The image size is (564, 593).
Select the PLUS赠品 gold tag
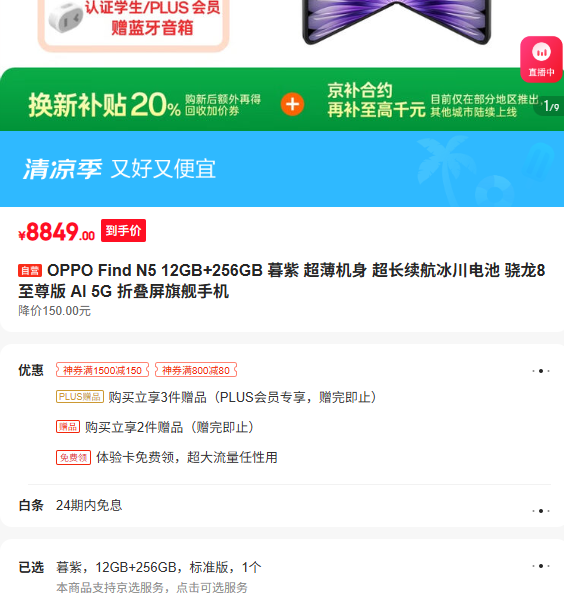pyautogui.click(x=80, y=397)
